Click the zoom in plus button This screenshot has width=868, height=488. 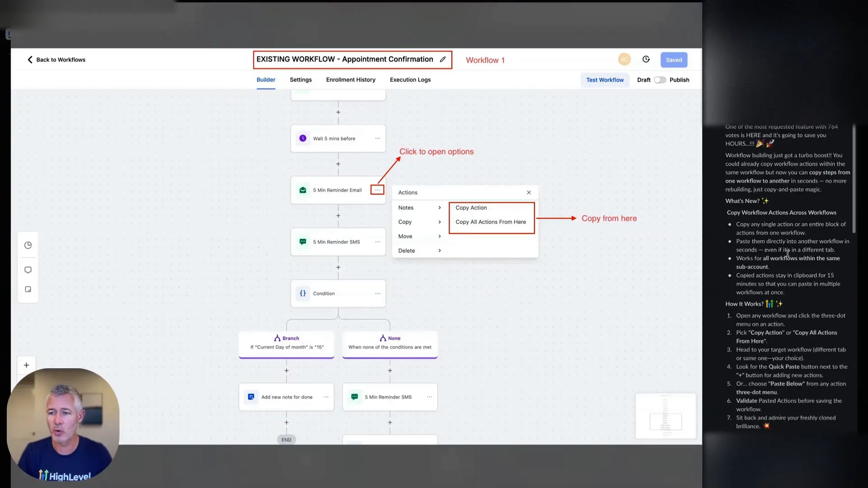(x=27, y=365)
